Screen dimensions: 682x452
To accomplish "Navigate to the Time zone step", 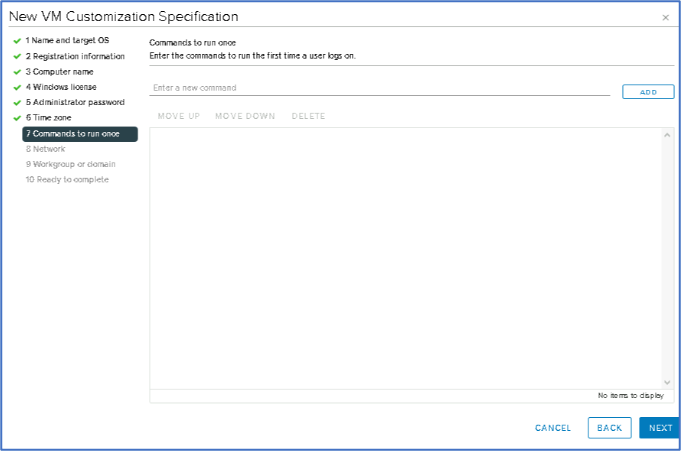I will click(49, 118).
